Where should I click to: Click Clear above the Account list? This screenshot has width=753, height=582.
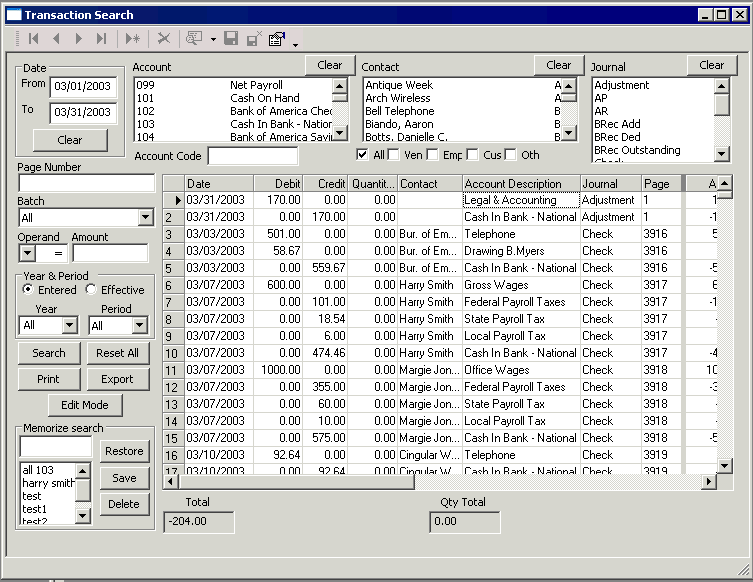pos(329,65)
